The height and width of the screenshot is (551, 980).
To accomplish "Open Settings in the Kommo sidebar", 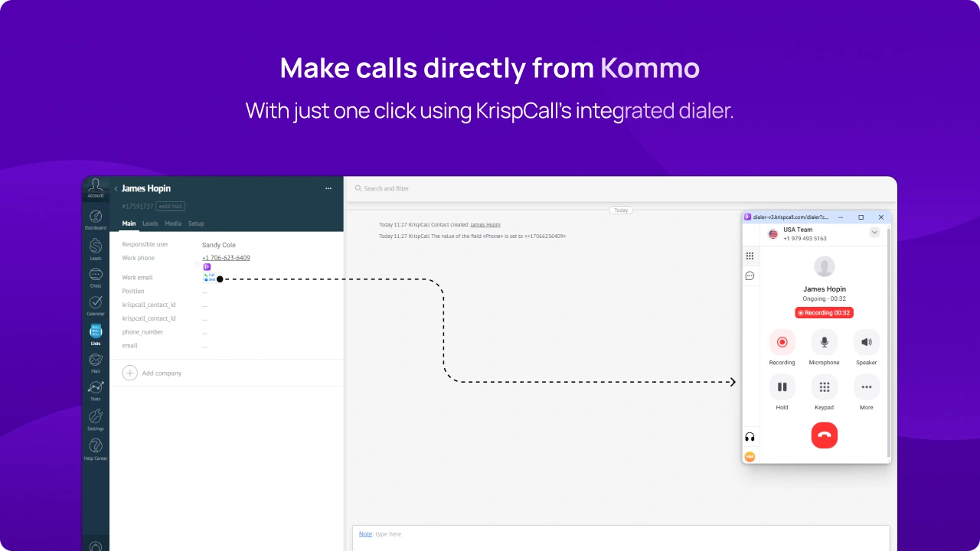I will pos(96,420).
